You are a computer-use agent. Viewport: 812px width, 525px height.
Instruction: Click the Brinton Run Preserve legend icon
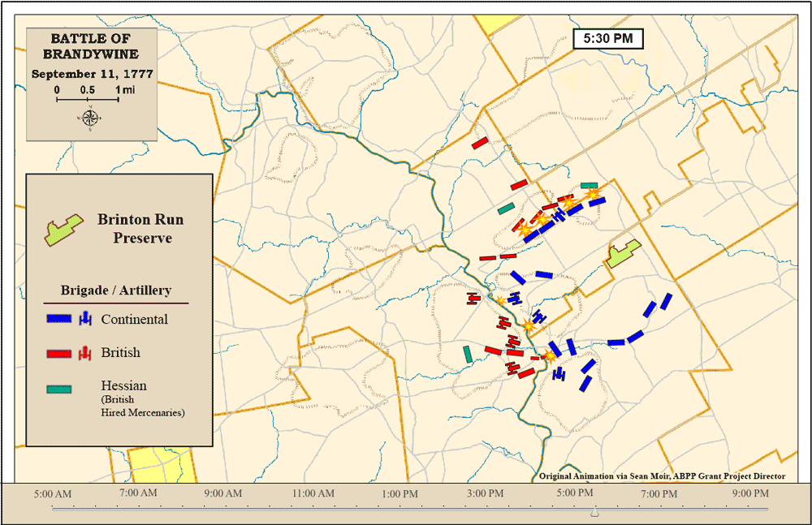tap(63, 230)
